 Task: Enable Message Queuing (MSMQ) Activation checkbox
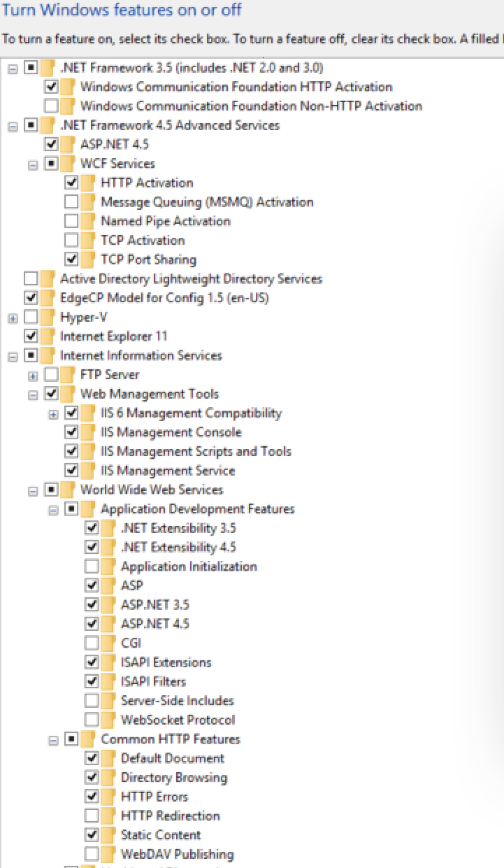tap(71, 202)
